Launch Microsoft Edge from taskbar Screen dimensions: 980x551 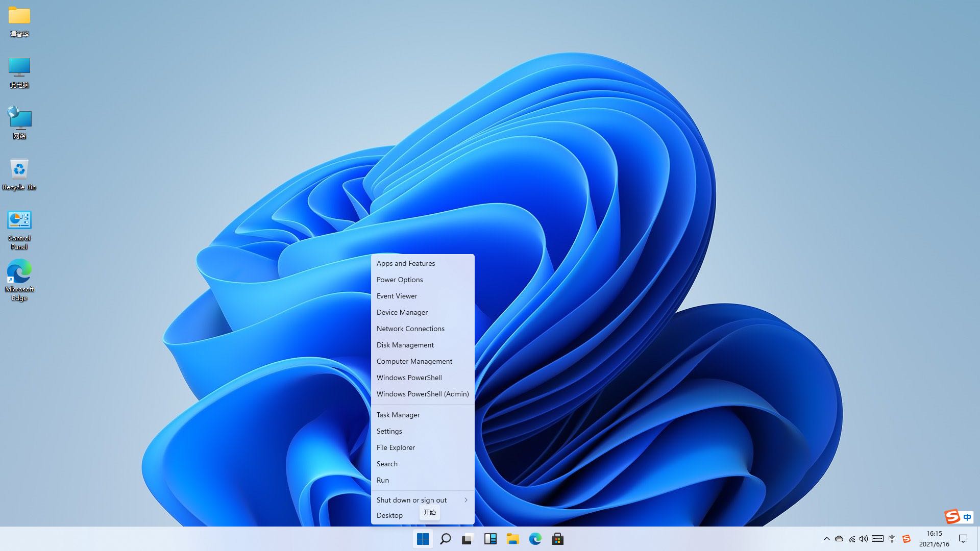pyautogui.click(x=535, y=539)
